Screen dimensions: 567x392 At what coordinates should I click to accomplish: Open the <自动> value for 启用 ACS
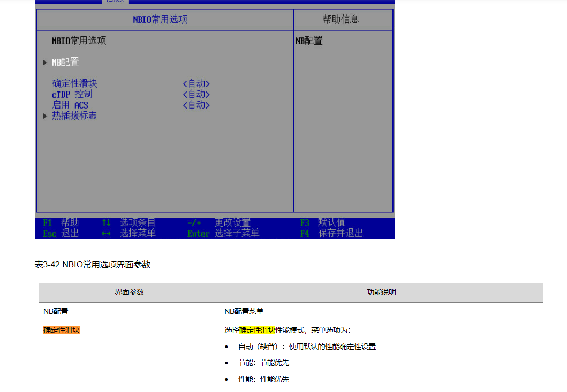click(196, 105)
